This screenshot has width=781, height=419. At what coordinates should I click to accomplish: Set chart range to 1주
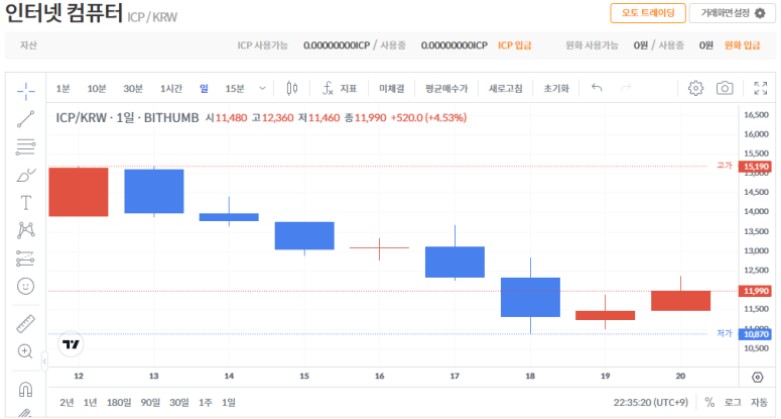point(205,403)
